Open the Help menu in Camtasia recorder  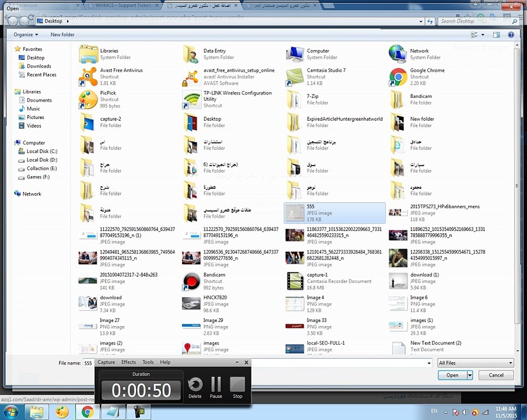tap(165, 362)
